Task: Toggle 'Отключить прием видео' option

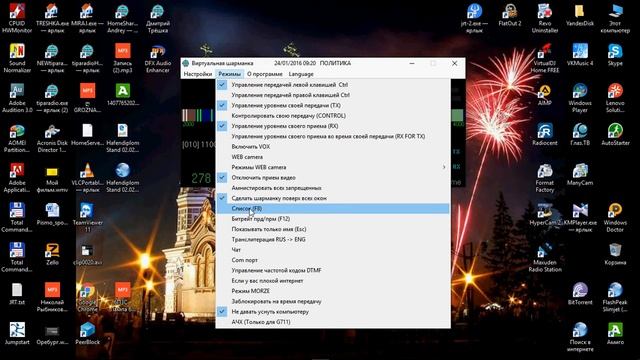Action: pyautogui.click(x=333, y=178)
